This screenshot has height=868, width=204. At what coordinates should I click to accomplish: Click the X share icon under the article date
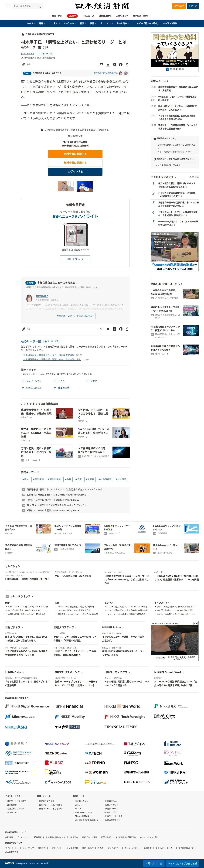(114, 65)
